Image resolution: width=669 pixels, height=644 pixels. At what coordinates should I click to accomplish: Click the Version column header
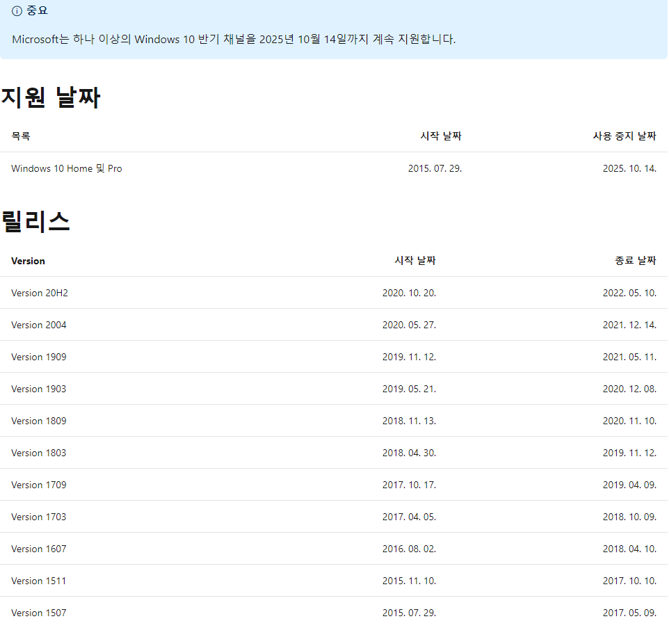point(28,261)
